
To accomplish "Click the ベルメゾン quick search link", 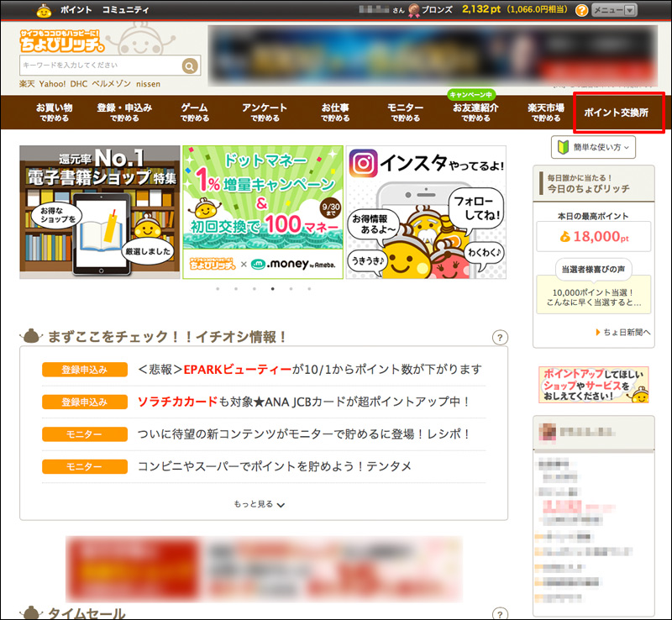I will [x=112, y=84].
